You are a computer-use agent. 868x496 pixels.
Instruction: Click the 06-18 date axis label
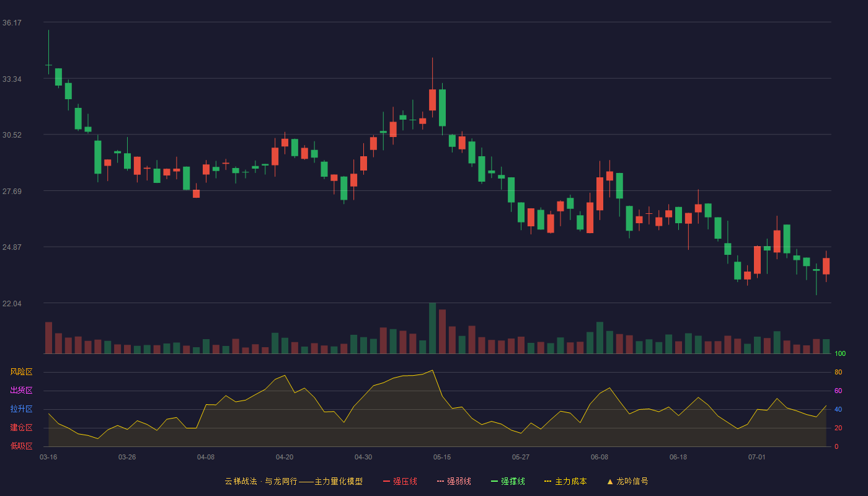click(678, 457)
